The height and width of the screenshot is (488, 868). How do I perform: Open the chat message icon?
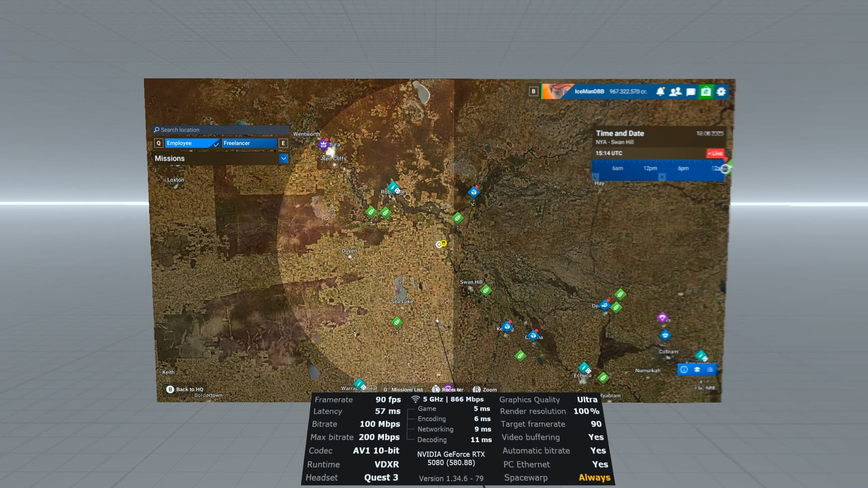(x=690, y=92)
